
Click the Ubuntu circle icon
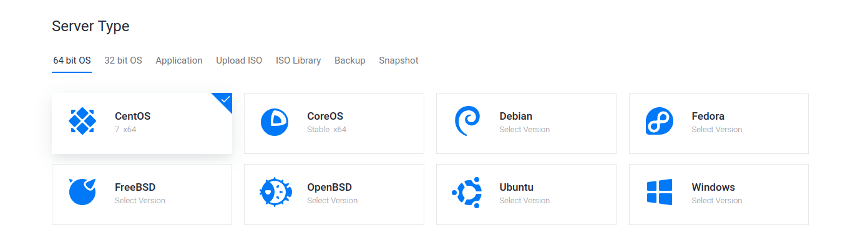click(x=467, y=193)
